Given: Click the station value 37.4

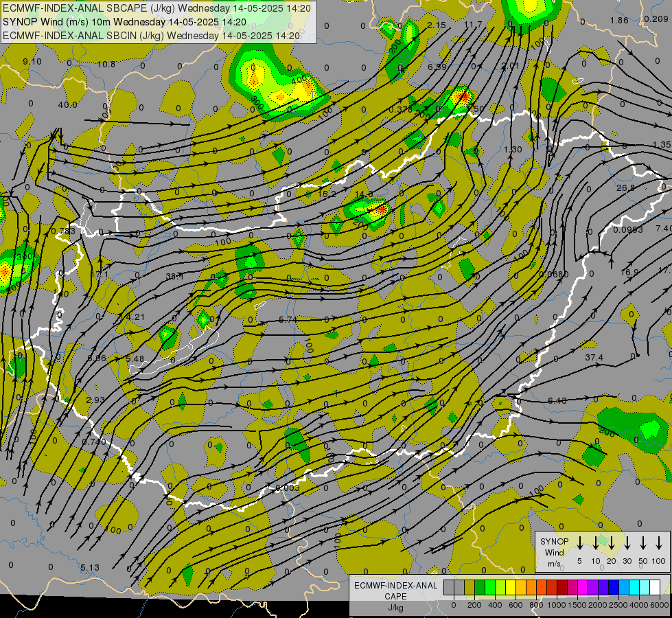Looking at the screenshot, I should click(594, 357).
